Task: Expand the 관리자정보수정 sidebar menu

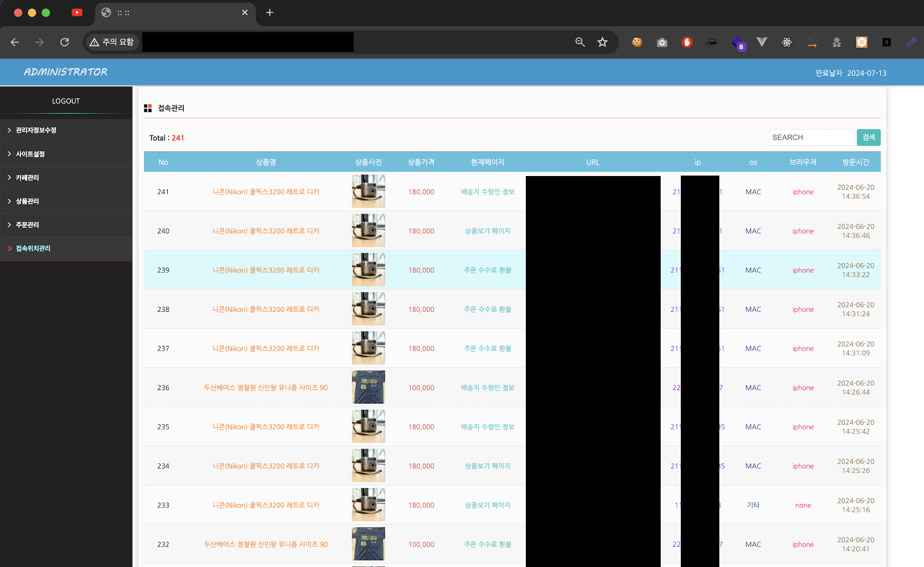Action: pos(36,130)
